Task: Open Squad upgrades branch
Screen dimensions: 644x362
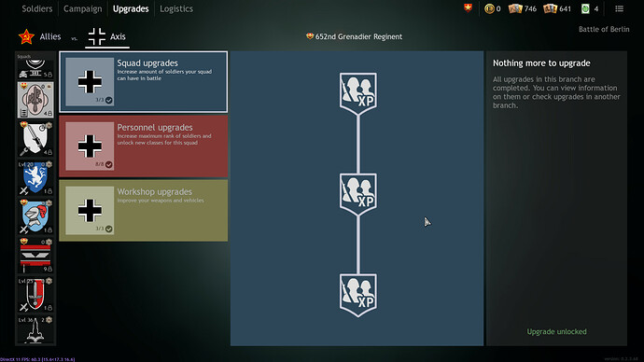Action: coord(144,82)
